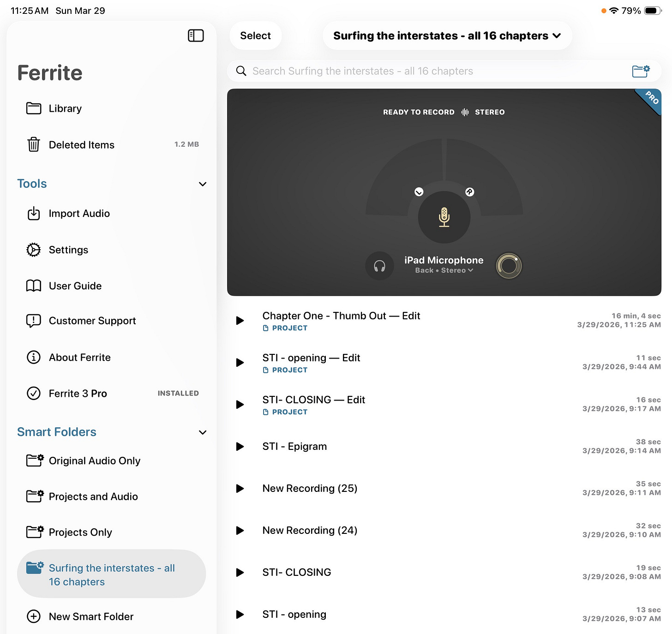Image resolution: width=672 pixels, height=634 pixels.
Task: Click the Smart Folders section heading
Action: click(x=57, y=432)
